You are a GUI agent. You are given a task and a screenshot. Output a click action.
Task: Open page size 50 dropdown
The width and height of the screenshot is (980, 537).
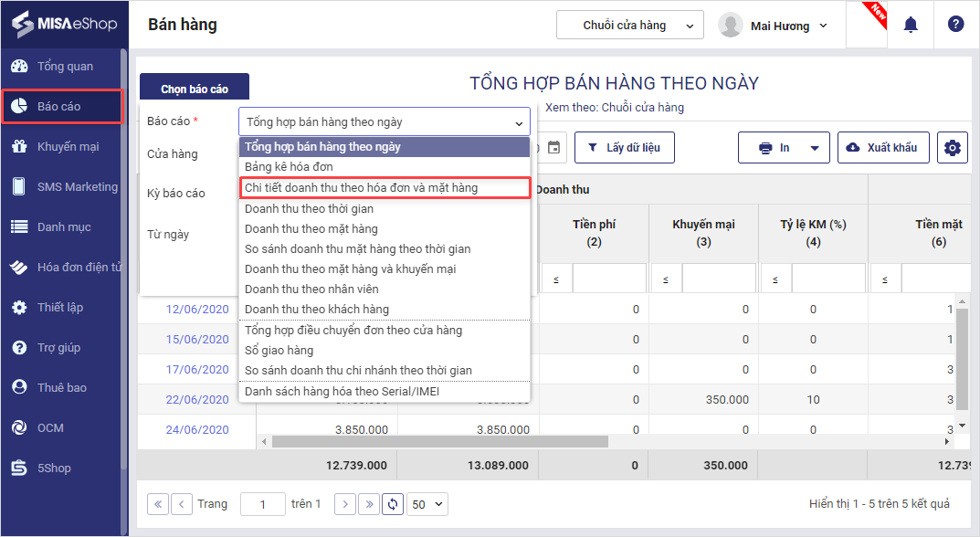click(x=427, y=504)
